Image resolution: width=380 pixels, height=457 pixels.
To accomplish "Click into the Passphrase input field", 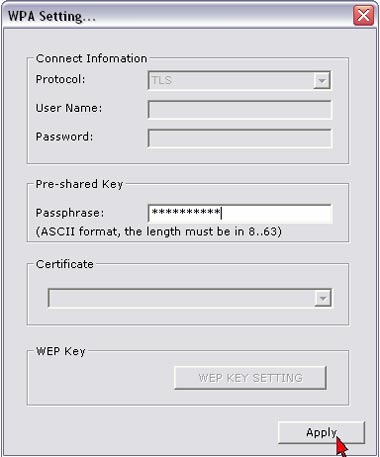I will 239,213.
